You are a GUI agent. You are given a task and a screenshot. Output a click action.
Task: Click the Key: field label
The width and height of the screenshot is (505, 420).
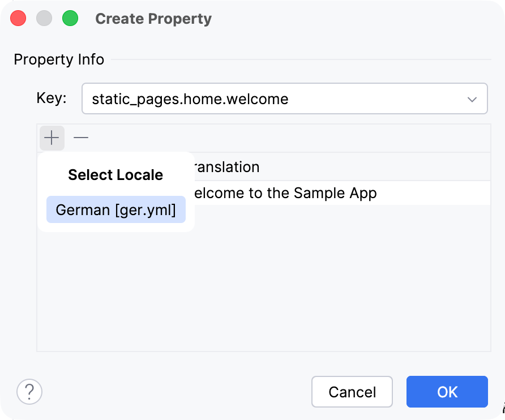52,98
